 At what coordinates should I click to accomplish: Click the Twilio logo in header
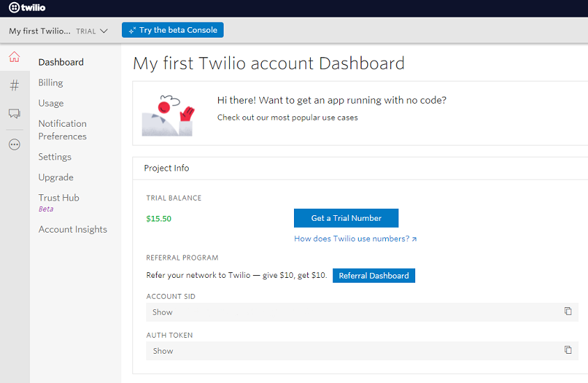(x=27, y=8)
